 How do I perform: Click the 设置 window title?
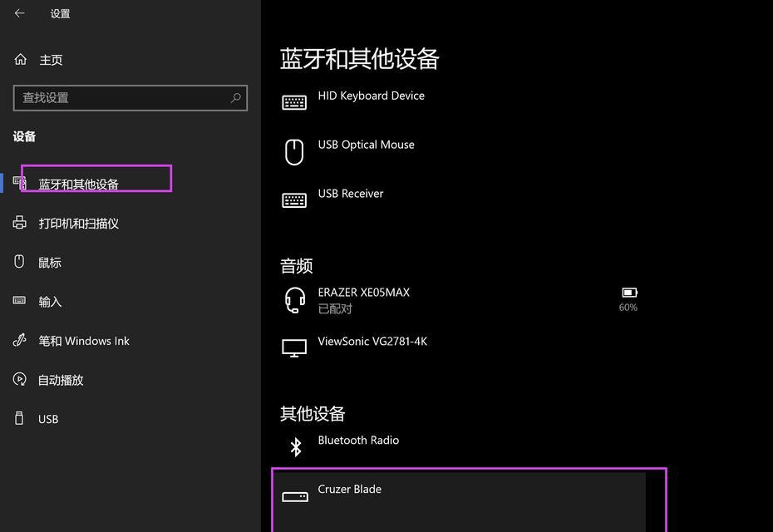point(60,14)
